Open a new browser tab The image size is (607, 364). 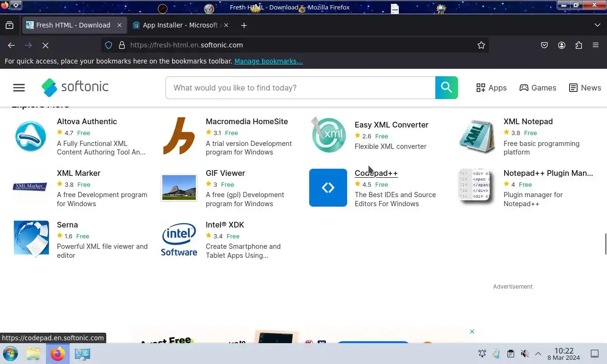[244, 25]
